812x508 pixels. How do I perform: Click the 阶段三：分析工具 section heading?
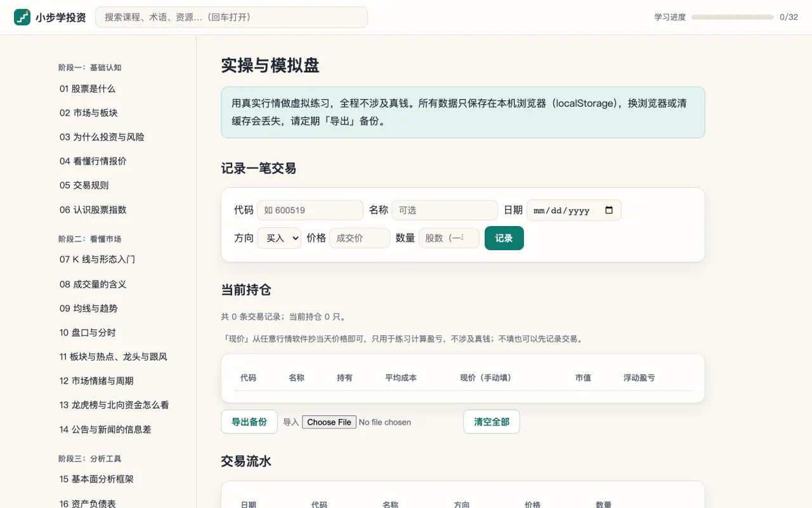point(89,458)
